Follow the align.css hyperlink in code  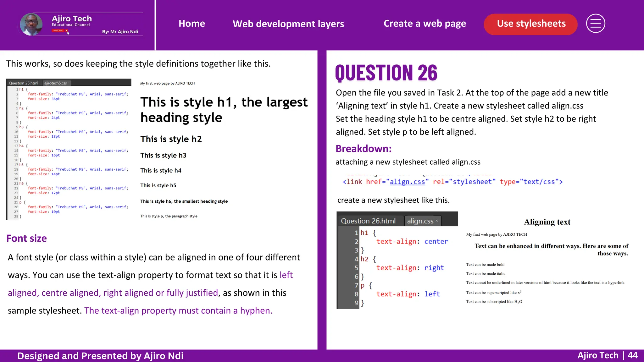tap(407, 182)
